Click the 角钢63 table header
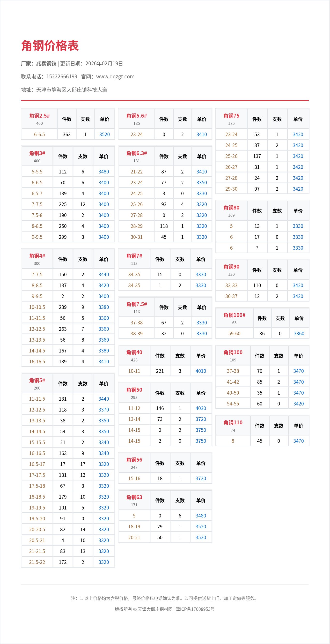Screen dimensions: 330x644 click(134, 501)
